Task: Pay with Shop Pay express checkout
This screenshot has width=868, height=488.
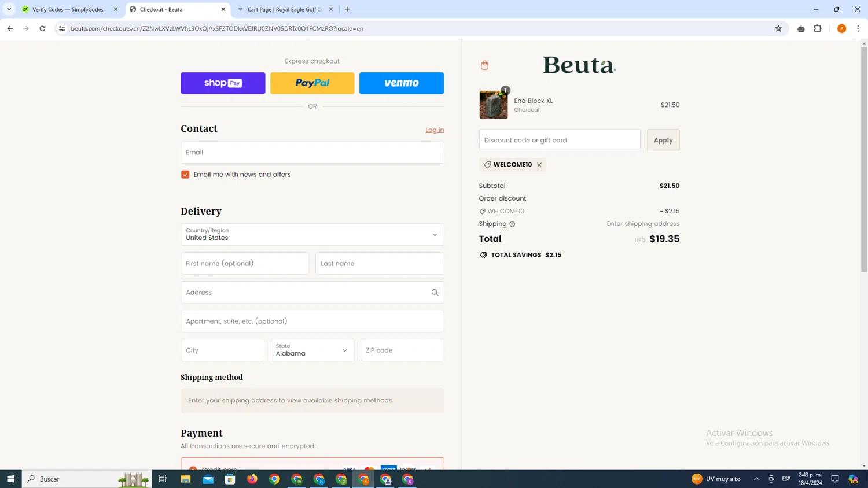Action: click(223, 83)
